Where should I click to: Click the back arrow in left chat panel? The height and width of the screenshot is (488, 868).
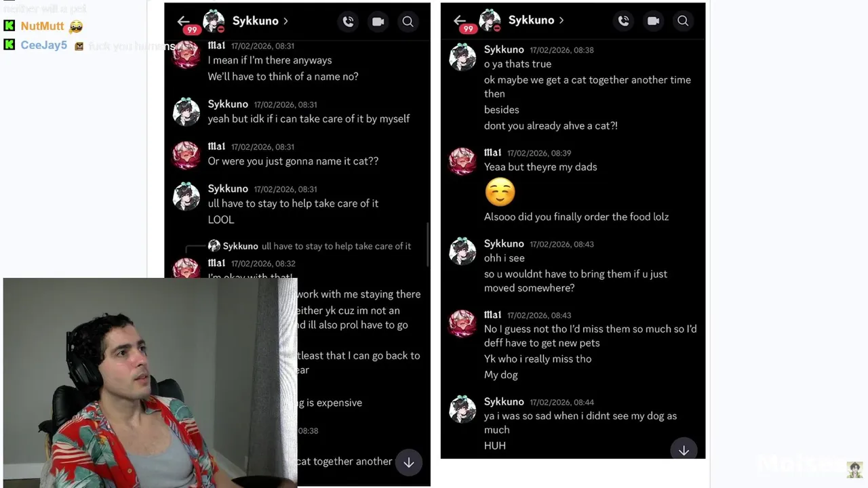[x=183, y=21]
